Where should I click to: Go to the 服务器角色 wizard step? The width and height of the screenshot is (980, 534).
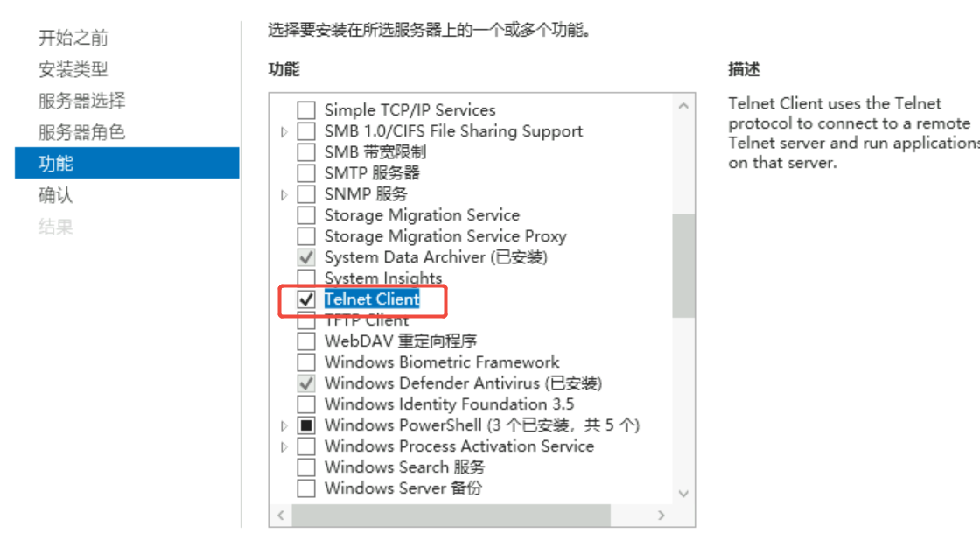(81, 132)
